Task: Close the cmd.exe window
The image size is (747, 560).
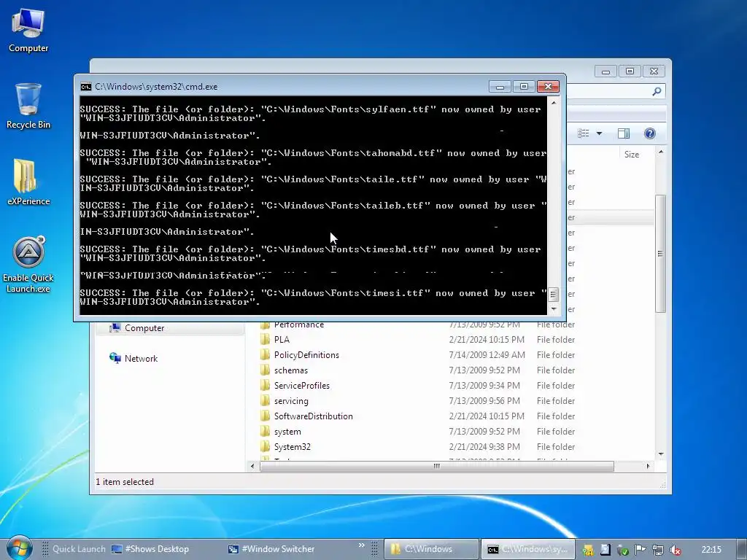Action: [548, 87]
